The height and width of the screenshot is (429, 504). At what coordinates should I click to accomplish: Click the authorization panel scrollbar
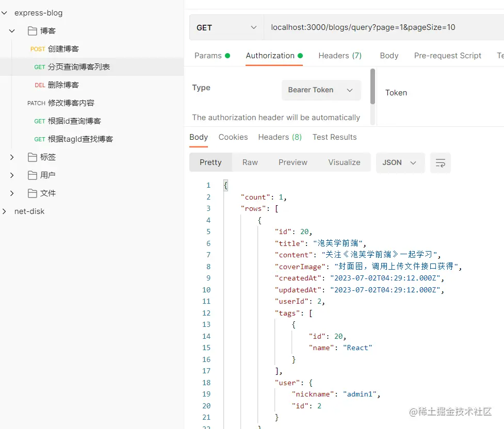[372, 87]
